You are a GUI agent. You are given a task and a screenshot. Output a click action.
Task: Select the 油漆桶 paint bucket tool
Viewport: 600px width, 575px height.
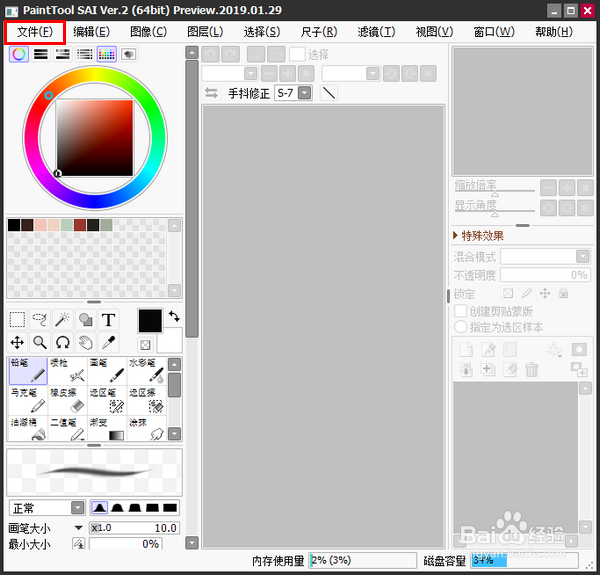tap(28, 428)
